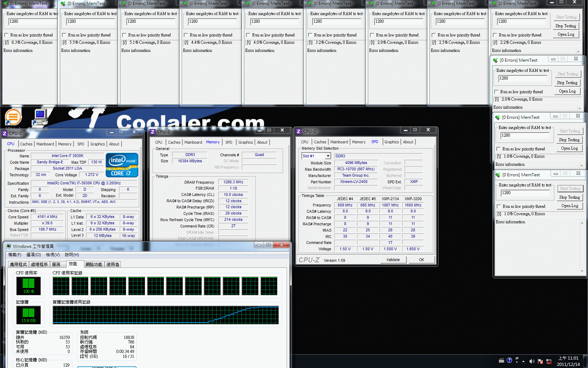Click the orange shortcut icon on the desktop

point(13,117)
